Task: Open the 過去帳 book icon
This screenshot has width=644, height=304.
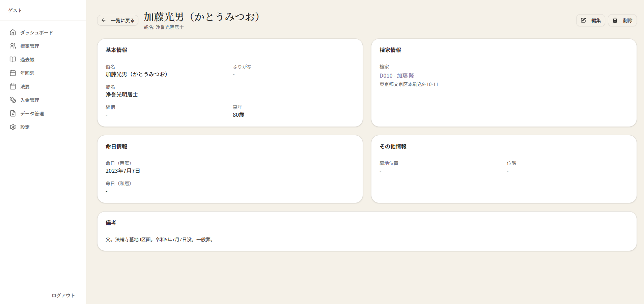Action: click(13, 59)
